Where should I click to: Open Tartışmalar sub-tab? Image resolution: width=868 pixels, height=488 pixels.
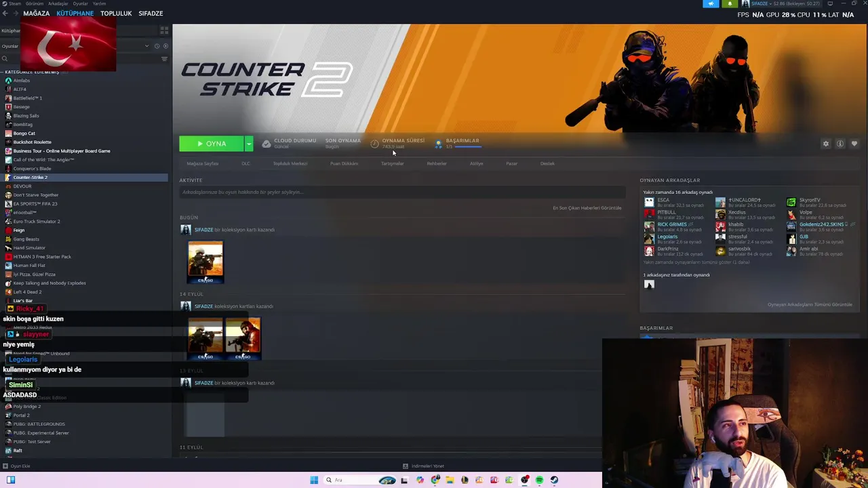tap(392, 163)
